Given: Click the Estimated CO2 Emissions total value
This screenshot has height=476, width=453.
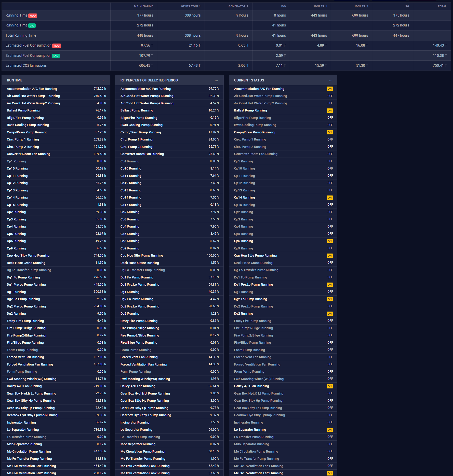Looking at the screenshot, I should pos(440,65).
